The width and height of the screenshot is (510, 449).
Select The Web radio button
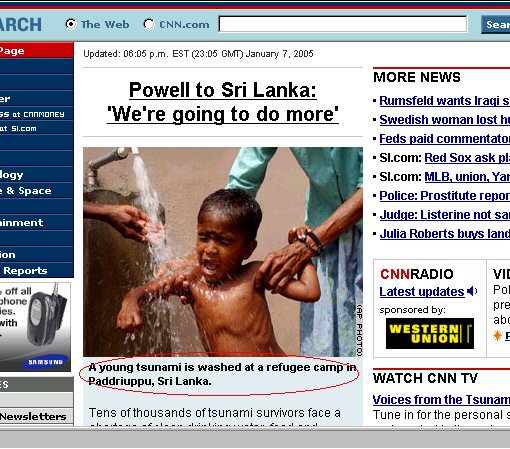point(71,24)
